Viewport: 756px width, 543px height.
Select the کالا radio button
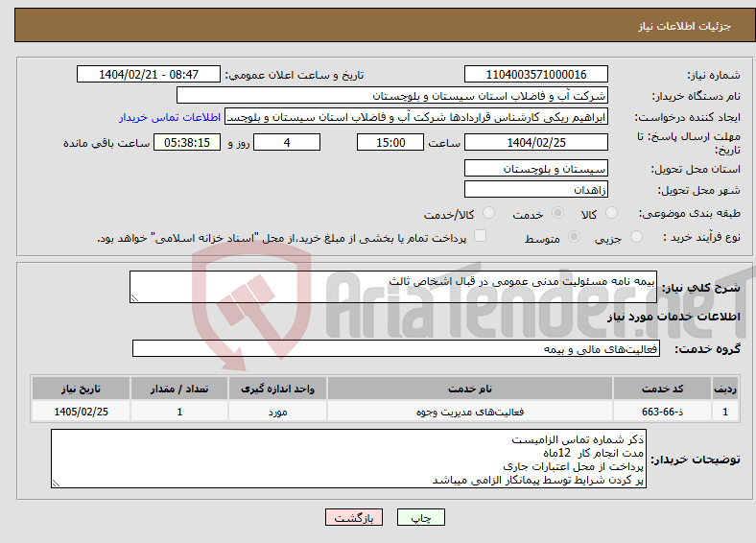click(x=611, y=213)
